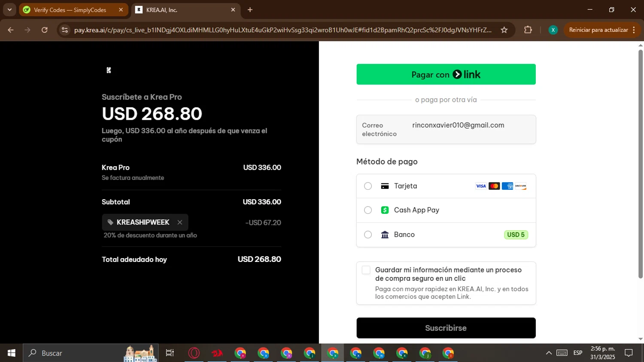Check the Guardar mi información checkbox
Screen dimensions: 644x362
pos(366,270)
